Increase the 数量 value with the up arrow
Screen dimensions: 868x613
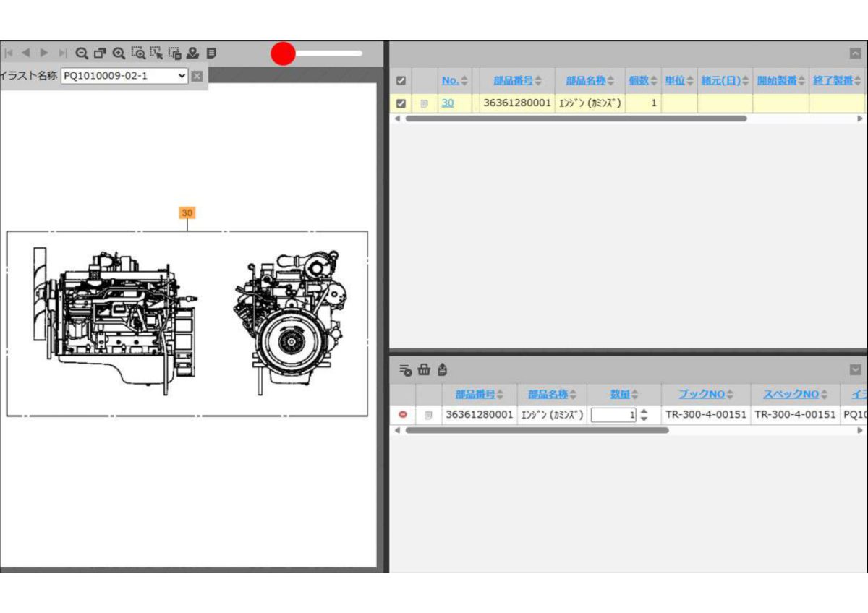pyautogui.click(x=644, y=411)
